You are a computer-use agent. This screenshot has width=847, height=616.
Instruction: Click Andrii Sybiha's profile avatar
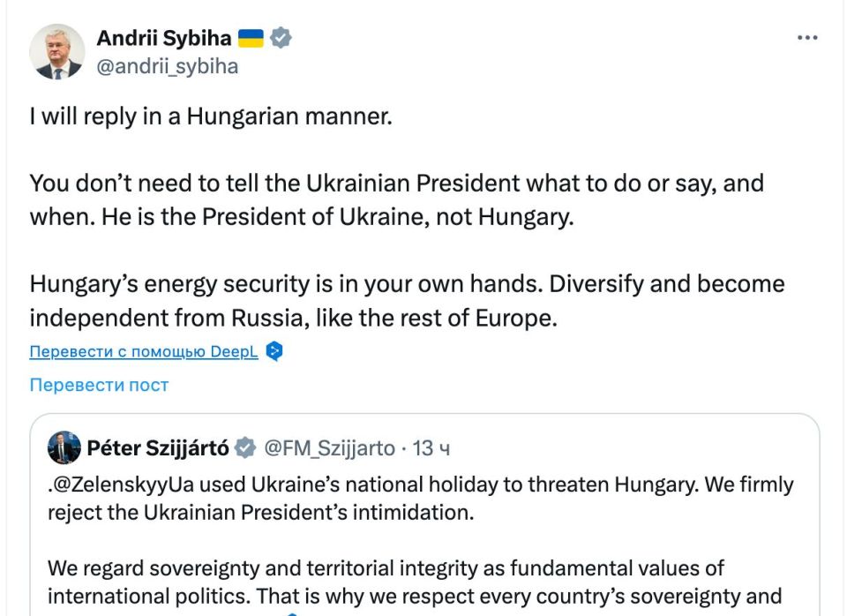58,49
